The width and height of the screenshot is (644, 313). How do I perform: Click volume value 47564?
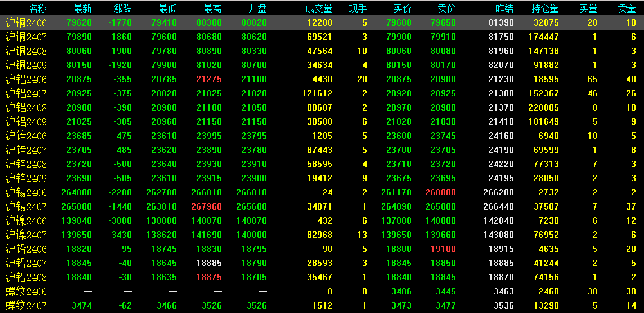point(320,51)
